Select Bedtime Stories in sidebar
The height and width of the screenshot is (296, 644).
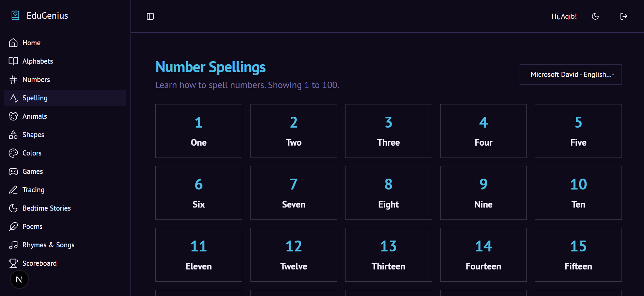(46, 208)
